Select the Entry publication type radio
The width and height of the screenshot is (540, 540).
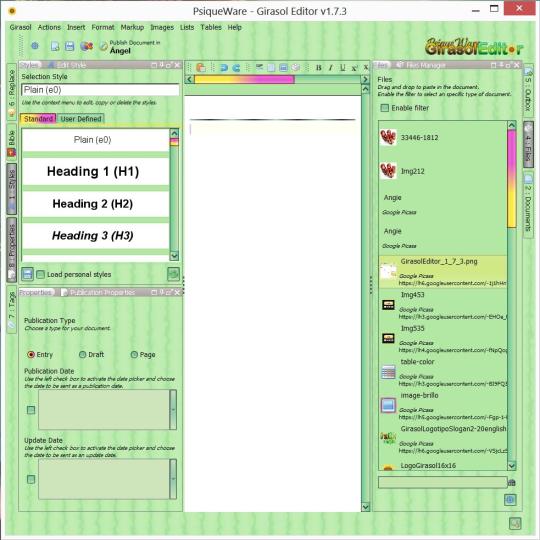click(x=31, y=354)
